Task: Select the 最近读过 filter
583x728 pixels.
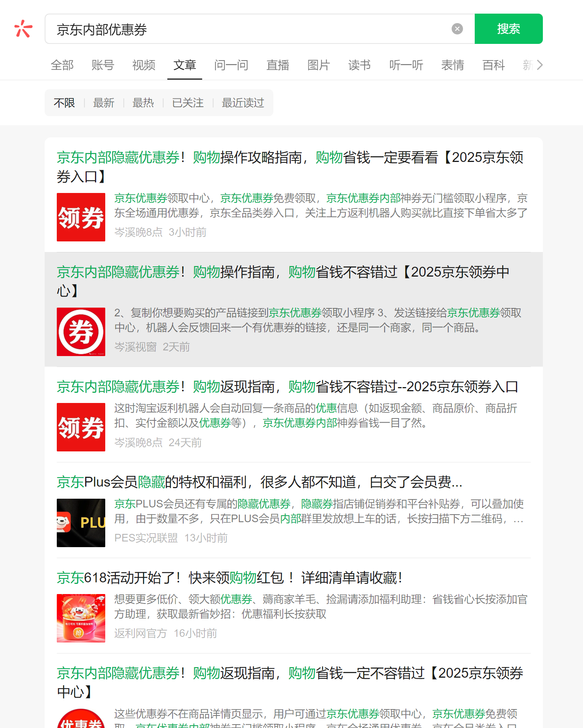Action: 243,103
